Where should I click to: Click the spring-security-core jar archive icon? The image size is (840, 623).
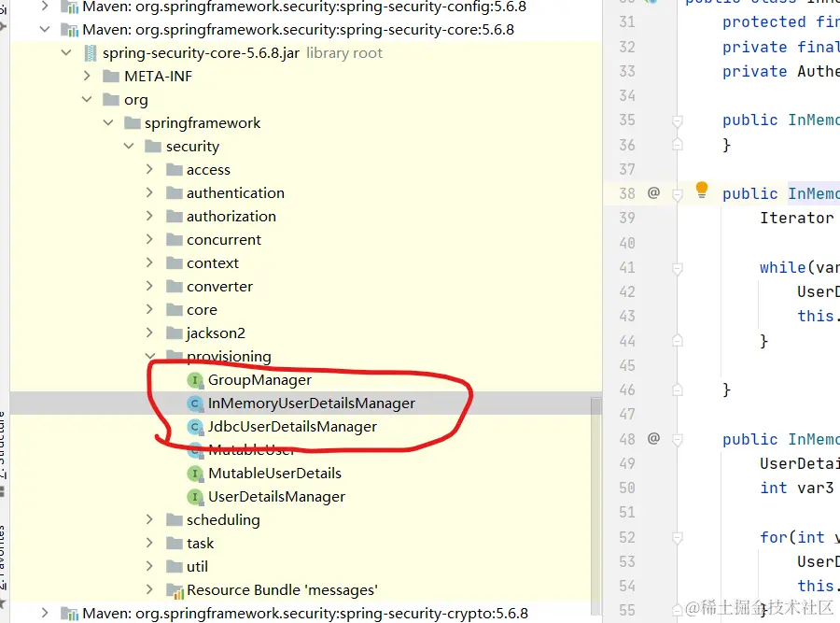pyautogui.click(x=89, y=53)
